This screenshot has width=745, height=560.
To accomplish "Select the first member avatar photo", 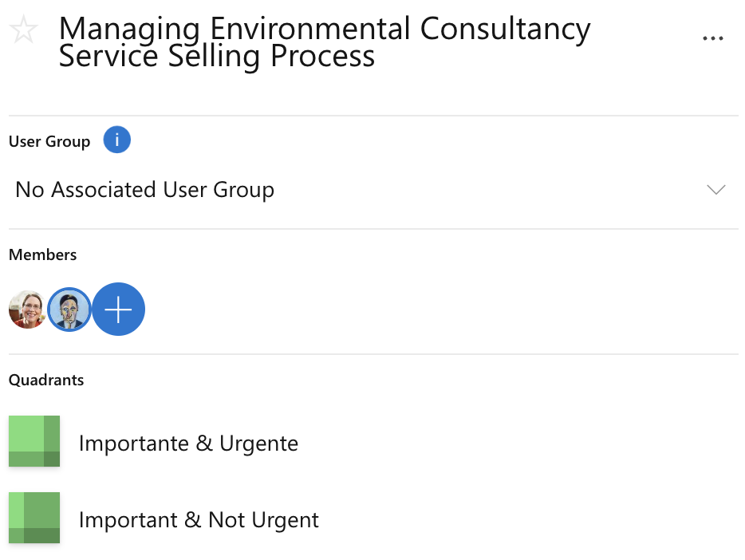I will point(27,310).
